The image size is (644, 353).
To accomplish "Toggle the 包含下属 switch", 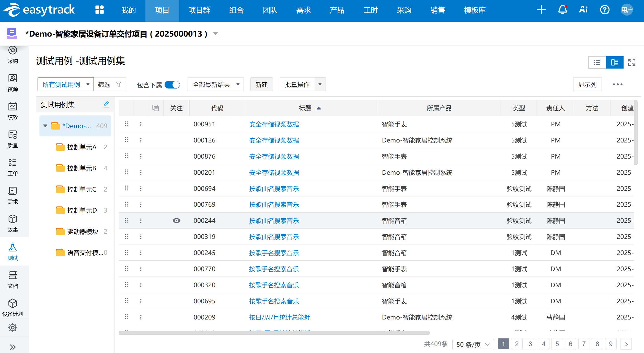I will click(x=172, y=85).
